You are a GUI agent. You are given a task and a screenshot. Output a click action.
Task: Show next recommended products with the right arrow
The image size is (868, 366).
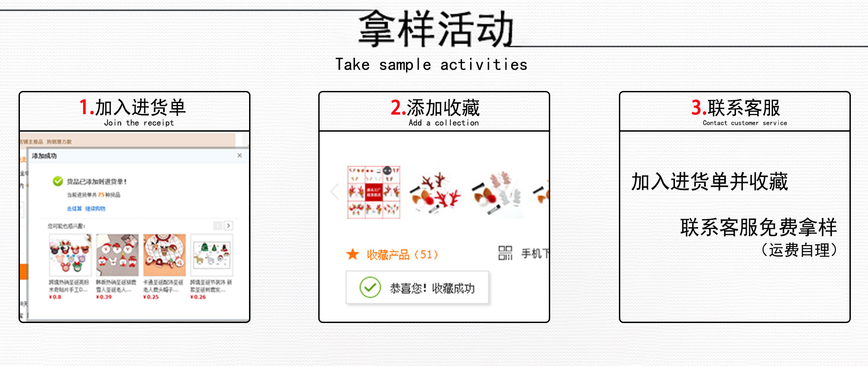228,225
